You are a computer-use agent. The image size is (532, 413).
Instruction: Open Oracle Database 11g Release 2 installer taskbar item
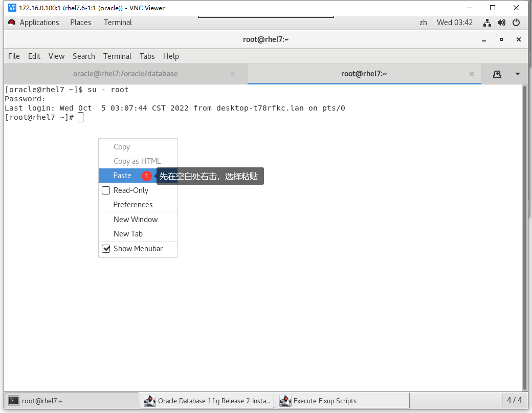(207, 401)
